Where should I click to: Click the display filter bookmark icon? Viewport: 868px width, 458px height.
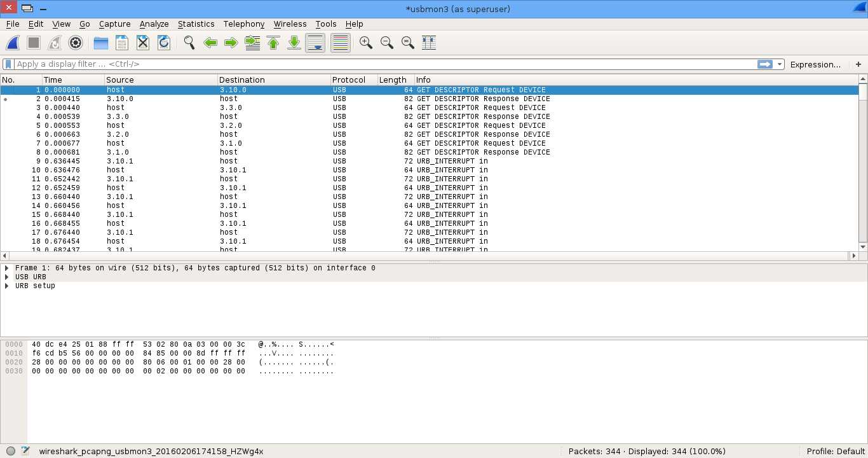click(8, 64)
